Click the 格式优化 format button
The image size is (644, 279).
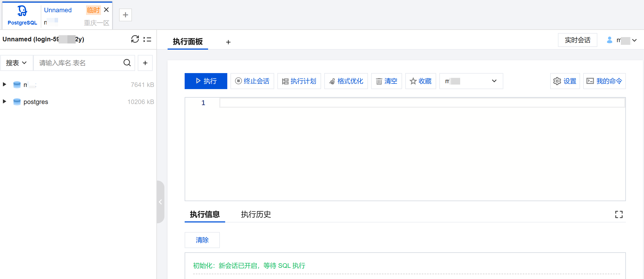pos(346,81)
